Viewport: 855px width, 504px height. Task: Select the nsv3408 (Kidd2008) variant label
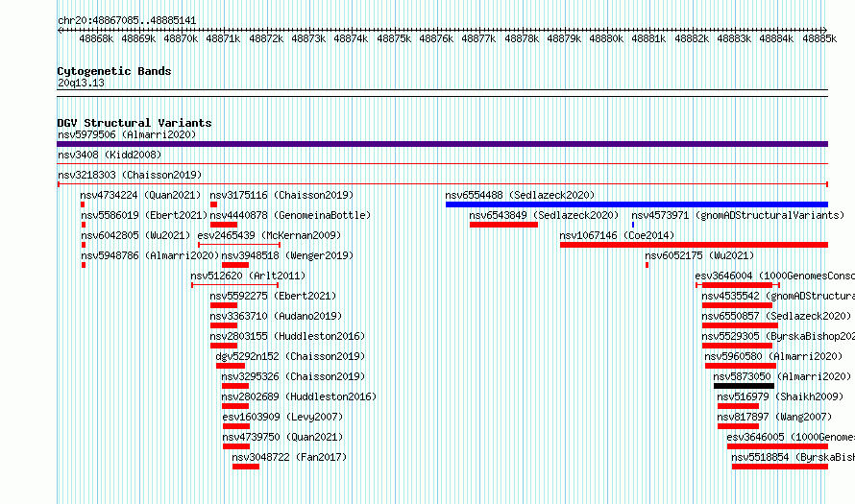(110, 155)
